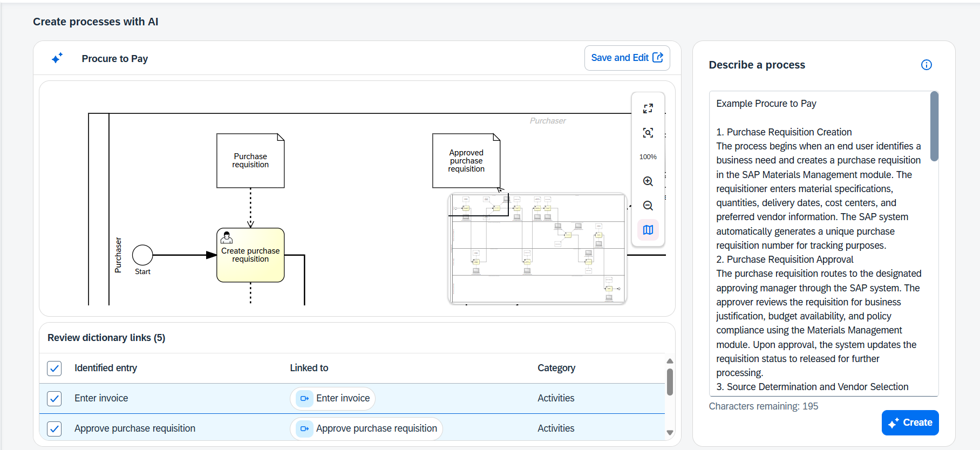Toggle the minimap overview icon

pos(648,230)
